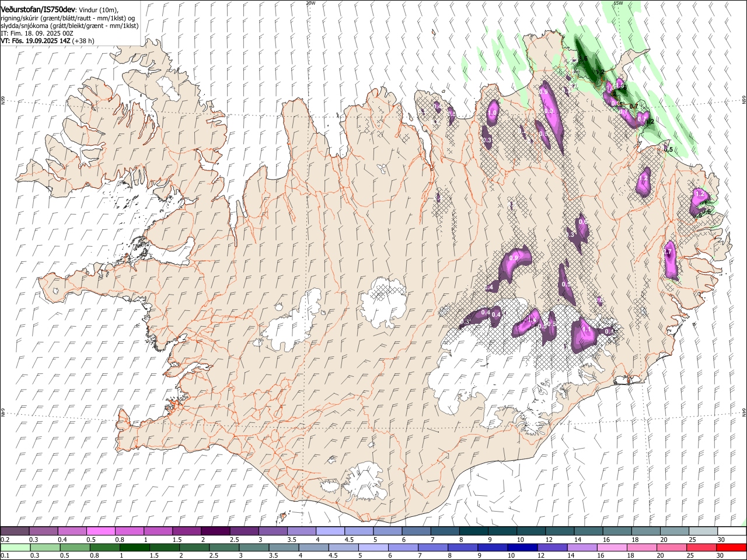
Task: Pick the bright pink 0.5 swatch, upper legend row
Action: pos(100,531)
